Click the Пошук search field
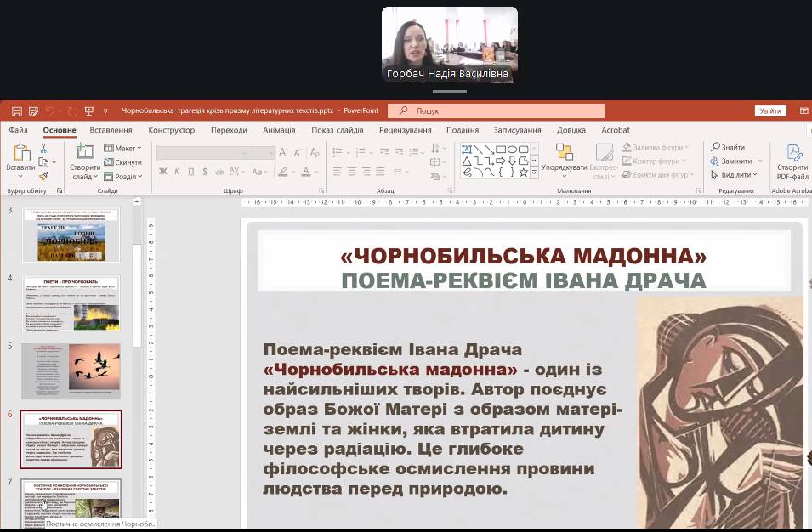The width and height of the screenshot is (812, 532). [x=497, y=110]
